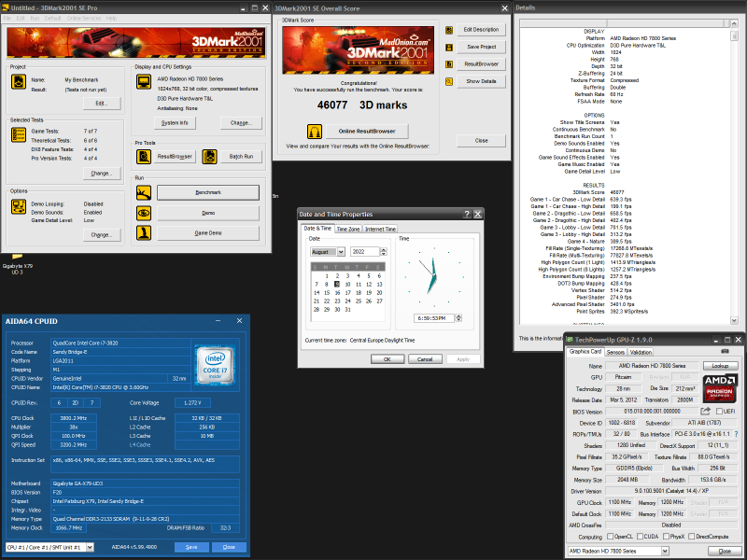Screen dimensions: 747x560
Task: Click OK in Date and Time Properties
Action: point(387,359)
